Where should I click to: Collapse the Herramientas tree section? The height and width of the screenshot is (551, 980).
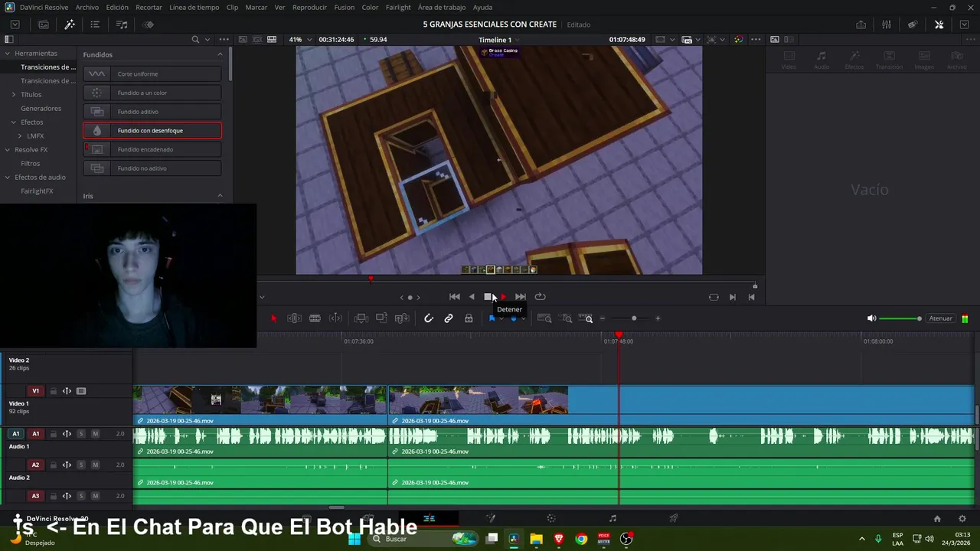7,54
